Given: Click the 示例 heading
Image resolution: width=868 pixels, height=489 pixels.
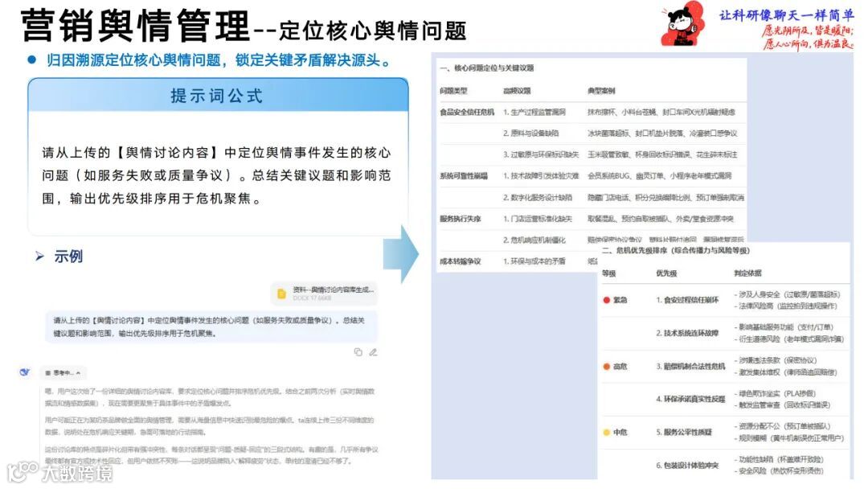Looking at the screenshot, I should [x=68, y=257].
